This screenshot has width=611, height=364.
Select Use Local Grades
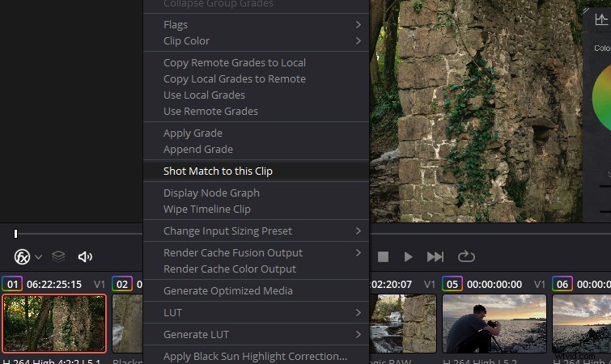[x=256, y=95]
